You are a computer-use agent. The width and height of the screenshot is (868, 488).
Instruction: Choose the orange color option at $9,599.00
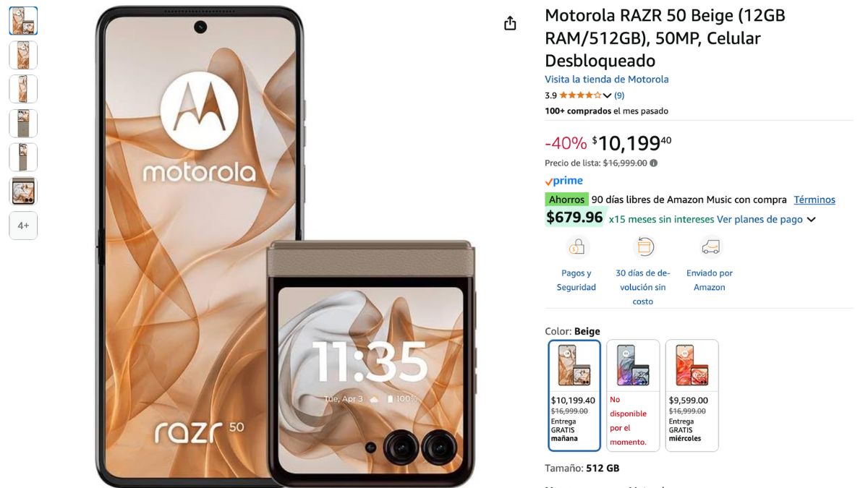tap(692, 395)
